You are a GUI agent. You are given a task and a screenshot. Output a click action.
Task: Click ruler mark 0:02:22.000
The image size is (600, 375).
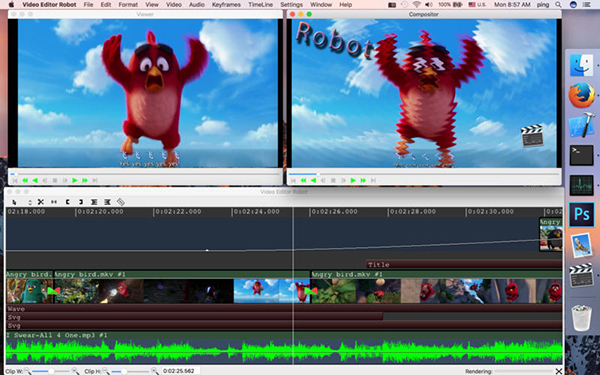[178, 212]
